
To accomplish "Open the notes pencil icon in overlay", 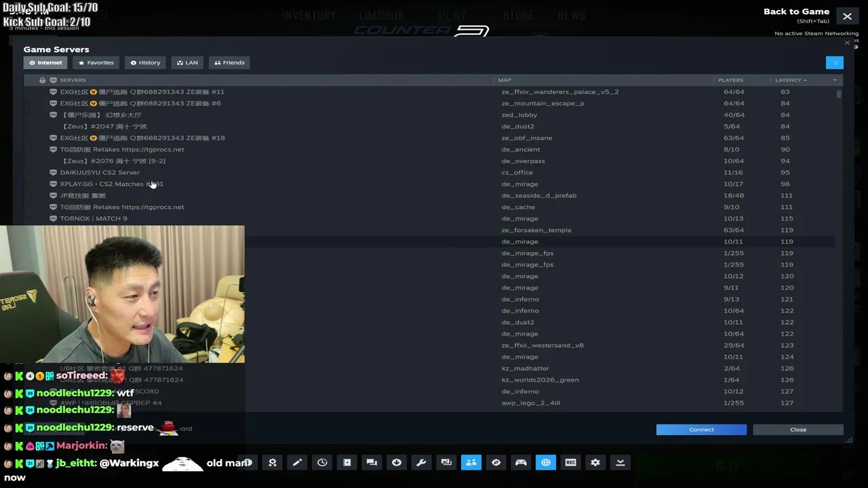I will [x=297, y=462].
